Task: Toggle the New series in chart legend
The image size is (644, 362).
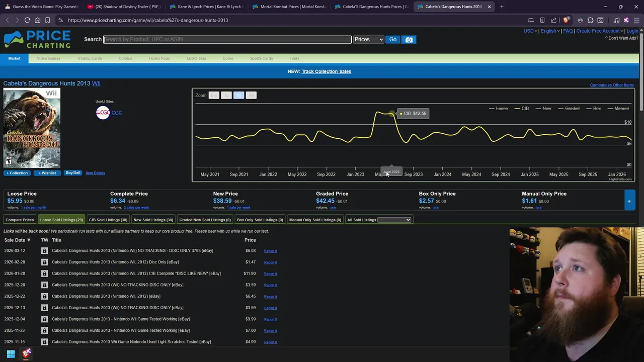Action: click(543, 109)
